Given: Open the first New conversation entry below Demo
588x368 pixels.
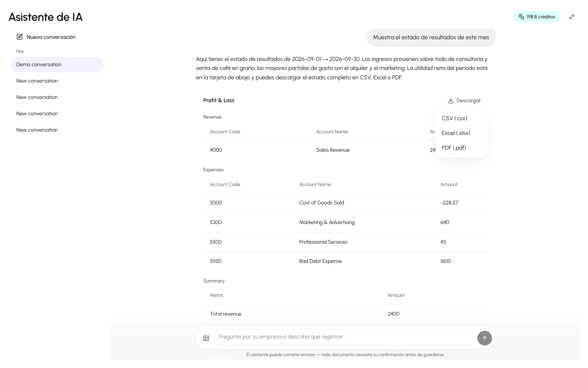Looking at the screenshot, I should tap(57, 81).
